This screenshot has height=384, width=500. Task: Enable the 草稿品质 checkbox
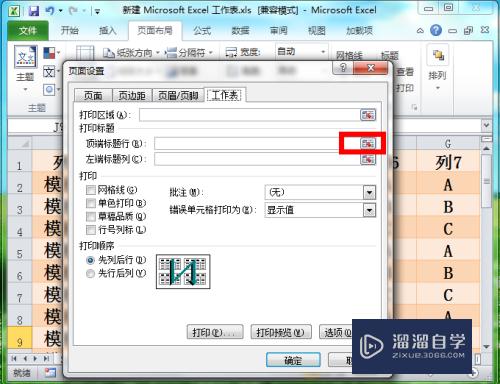91,217
